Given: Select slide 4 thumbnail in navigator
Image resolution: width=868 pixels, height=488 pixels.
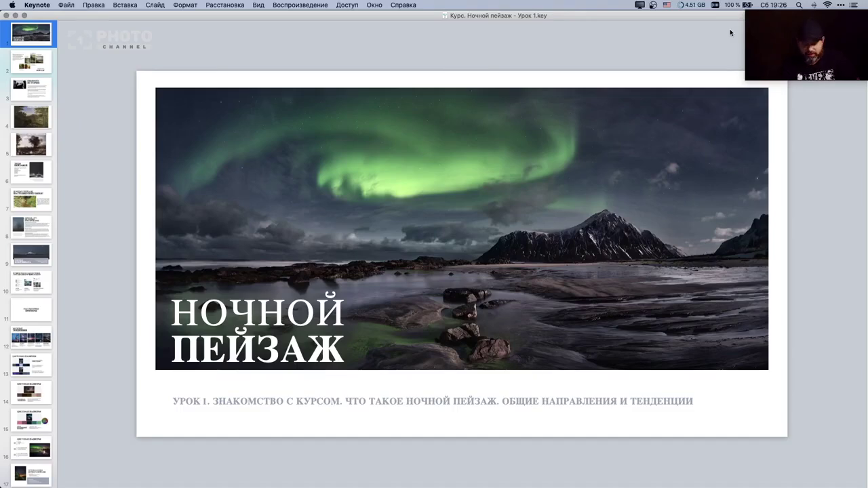Looking at the screenshot, I should [x=31, y=117].
